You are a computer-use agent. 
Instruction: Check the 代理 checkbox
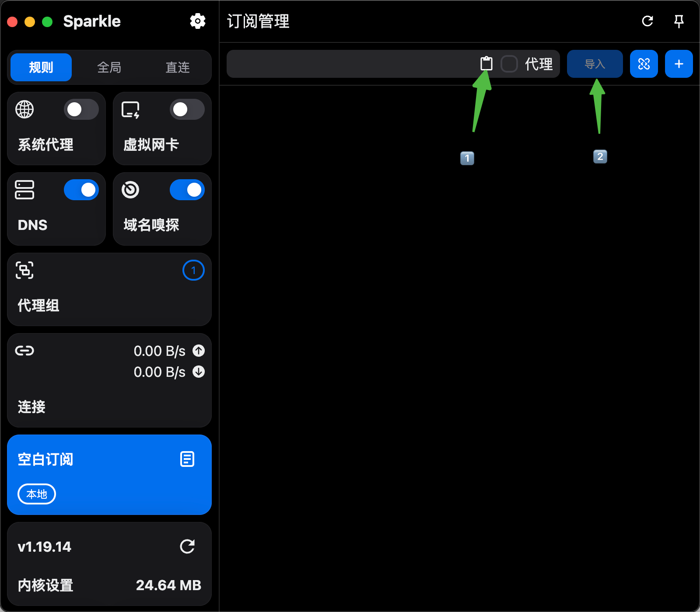509,64
